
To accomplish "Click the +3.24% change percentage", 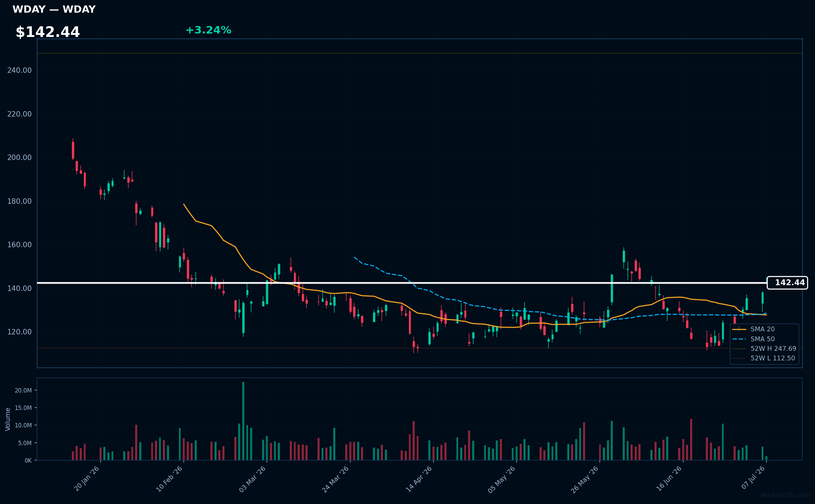I will tap(208, 30).
